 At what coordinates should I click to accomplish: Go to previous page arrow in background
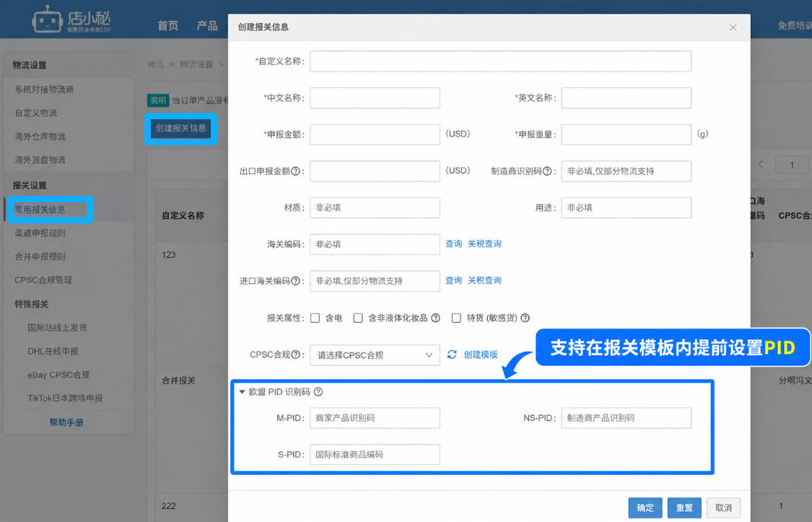pyautogui.click(x=761, y=165)
